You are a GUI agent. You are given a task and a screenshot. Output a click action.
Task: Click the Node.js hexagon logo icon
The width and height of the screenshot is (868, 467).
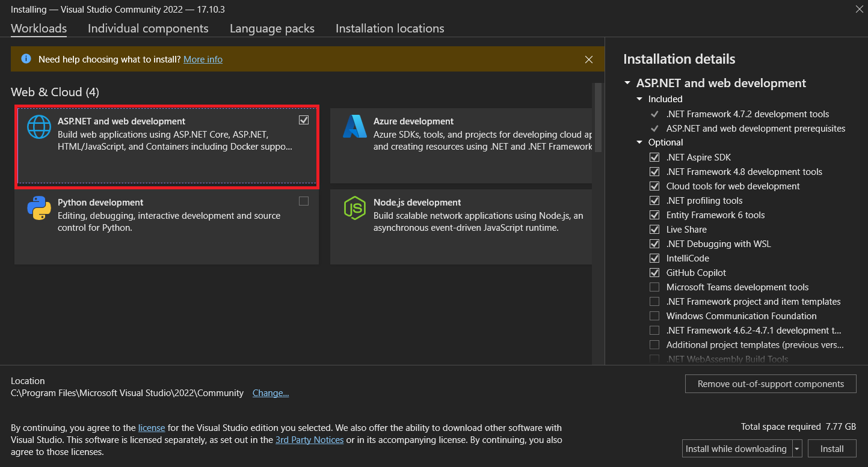point(355,208)
